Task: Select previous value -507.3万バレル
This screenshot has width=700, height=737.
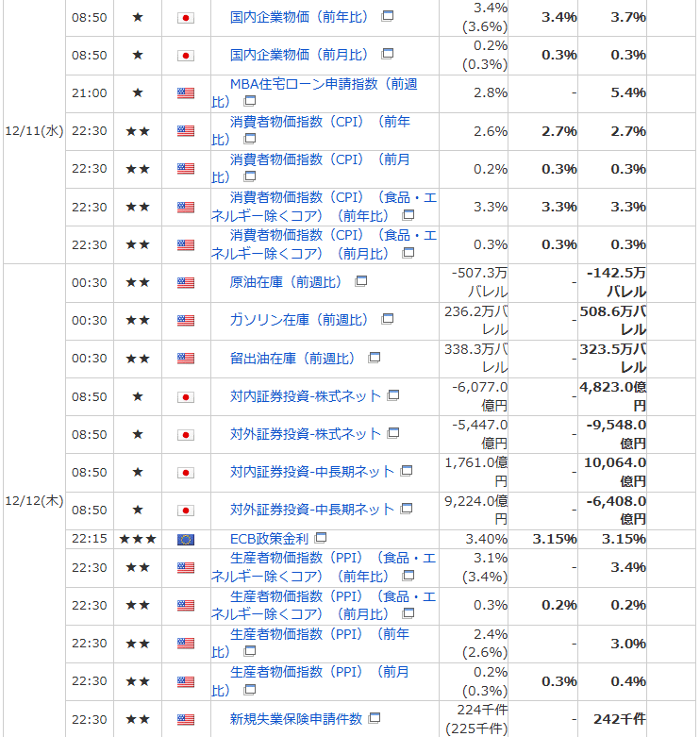Action: click(x=479, y=282)
